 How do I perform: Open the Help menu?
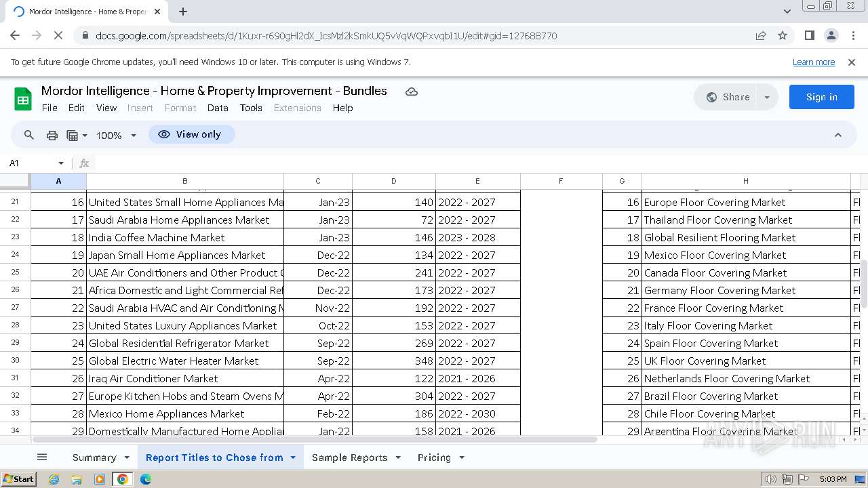click(342, 108)
